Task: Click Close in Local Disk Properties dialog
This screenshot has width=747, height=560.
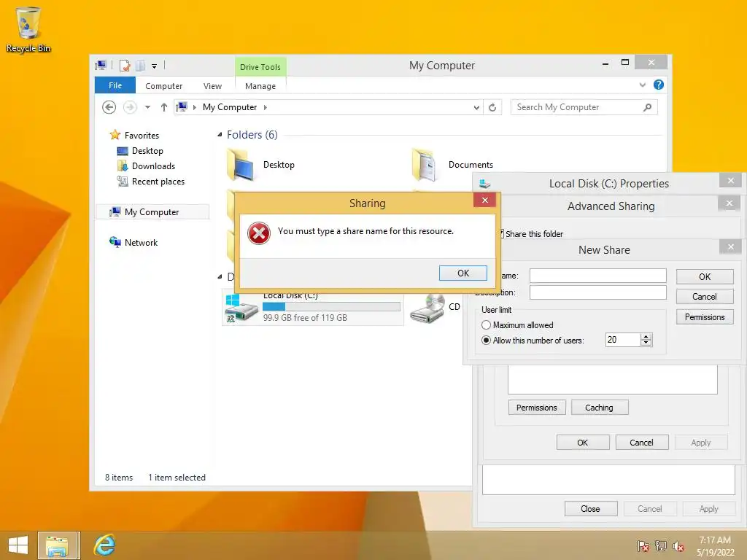Action: pyautogui.click(x=591, y=508)
